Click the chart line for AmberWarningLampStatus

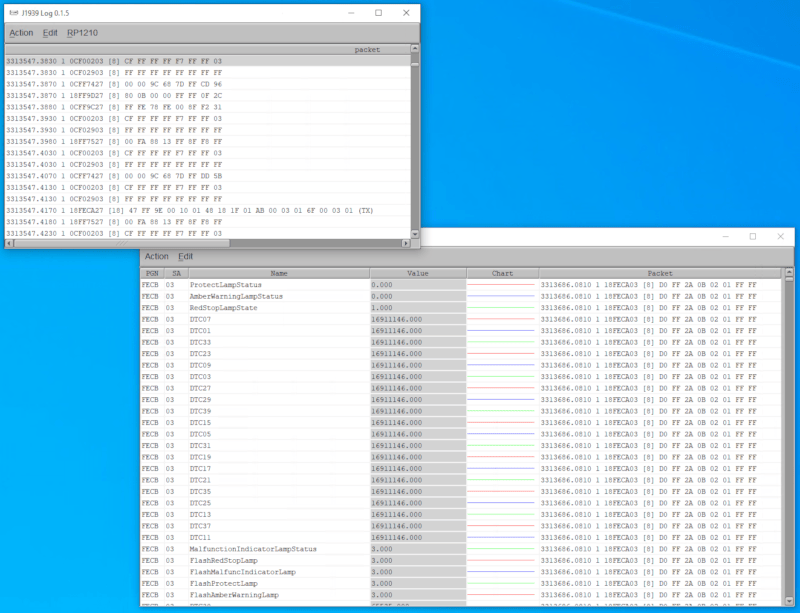pos(502,297)
